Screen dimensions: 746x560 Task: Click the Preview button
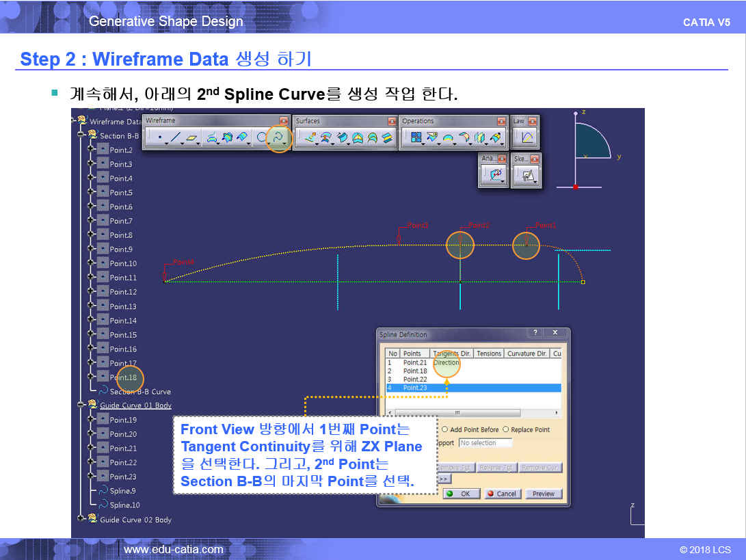tap(544, 494)
